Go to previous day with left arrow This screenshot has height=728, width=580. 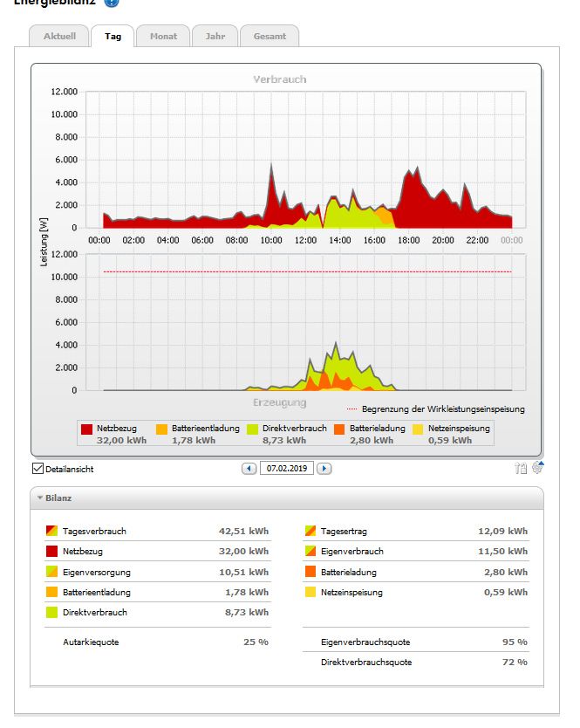pos(249,469)
